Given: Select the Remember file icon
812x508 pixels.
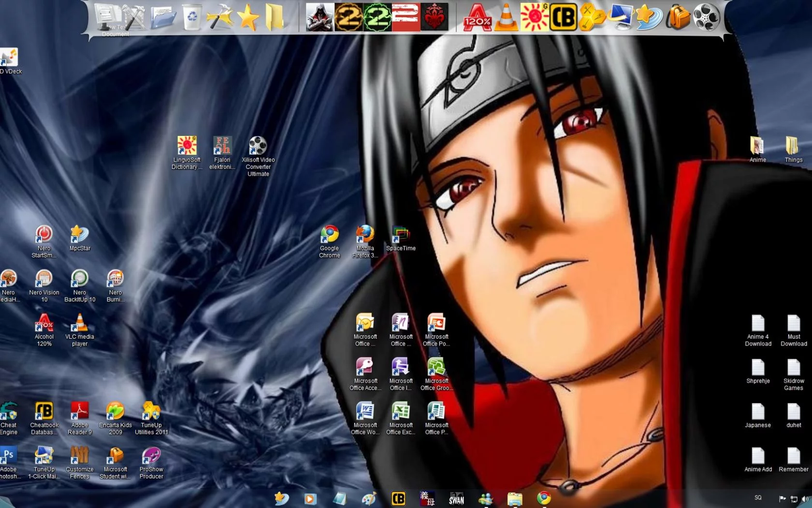Looking at the screenshot, I should (794, 459).
